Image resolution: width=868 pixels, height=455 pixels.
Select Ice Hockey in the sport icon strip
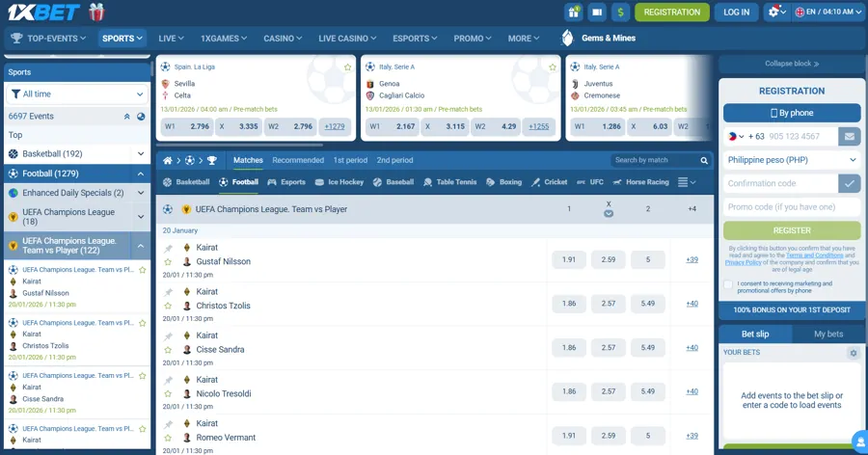point(339,182)
